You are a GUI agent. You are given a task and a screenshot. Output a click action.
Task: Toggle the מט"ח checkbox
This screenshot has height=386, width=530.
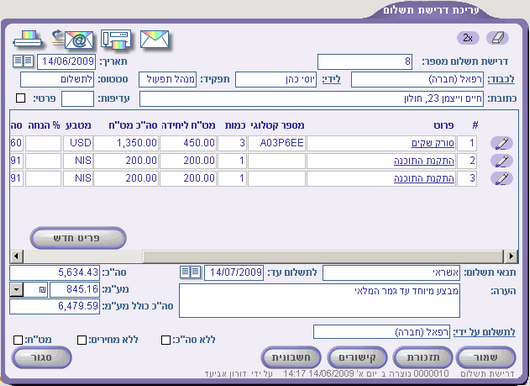tap(18, 340)
